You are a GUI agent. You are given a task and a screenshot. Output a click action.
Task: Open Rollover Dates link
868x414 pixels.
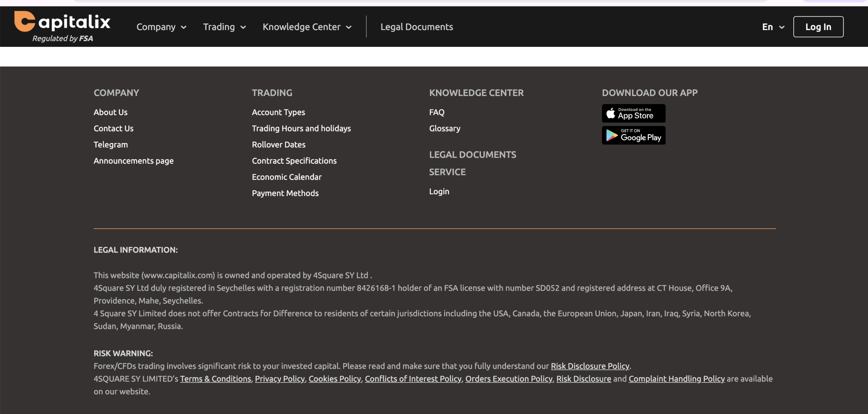(279, 145)
